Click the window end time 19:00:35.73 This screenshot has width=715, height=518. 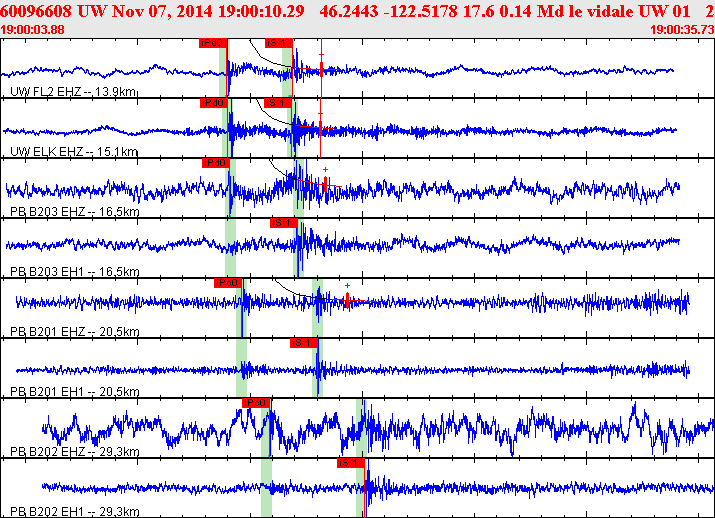682,30
